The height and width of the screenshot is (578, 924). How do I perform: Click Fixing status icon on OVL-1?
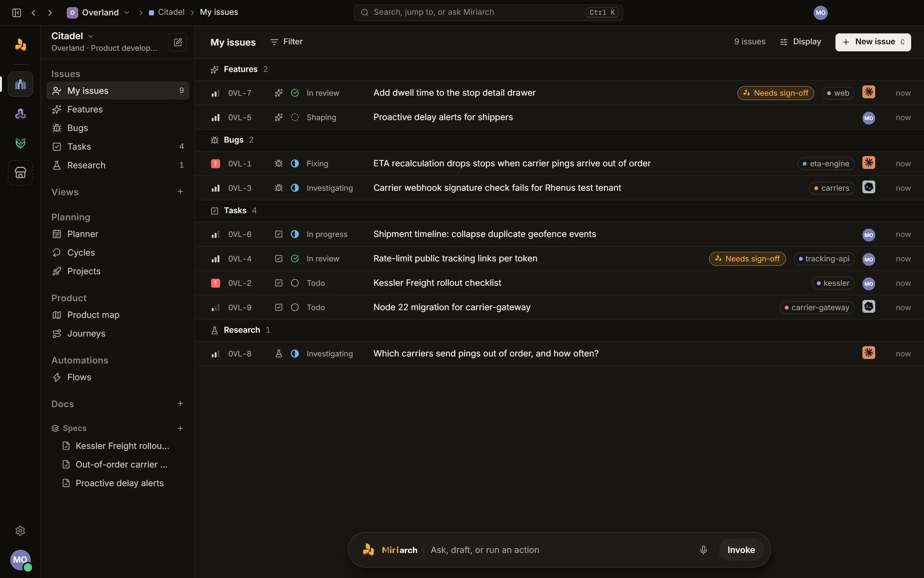295,164
